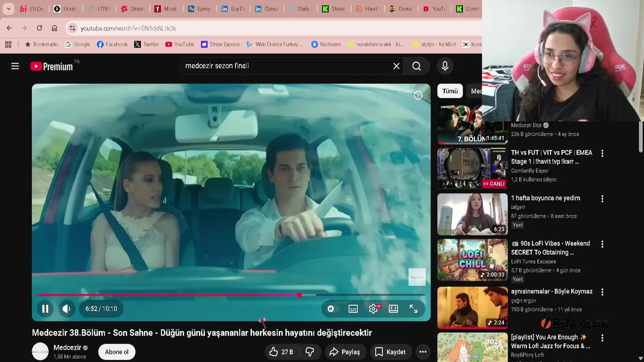Image resolution: width=644 pixels, height=362 pixels.
Task: Select the Tümü filter chip
Action: (x=450, y=91)
